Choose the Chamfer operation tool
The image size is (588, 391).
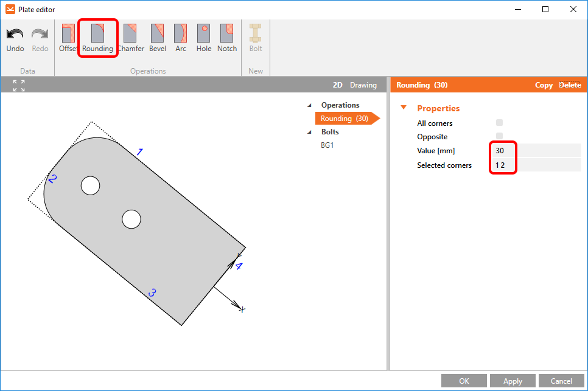pos(130,39)
